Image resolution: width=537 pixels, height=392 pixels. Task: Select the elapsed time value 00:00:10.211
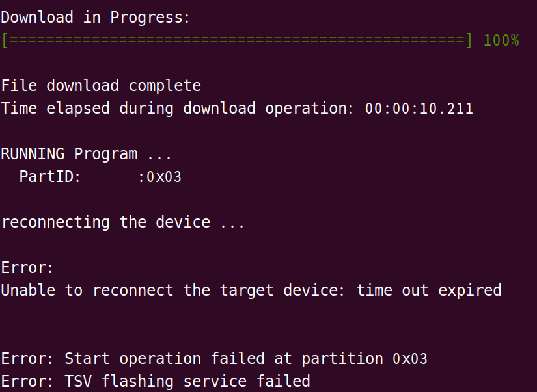click(419, 109)
